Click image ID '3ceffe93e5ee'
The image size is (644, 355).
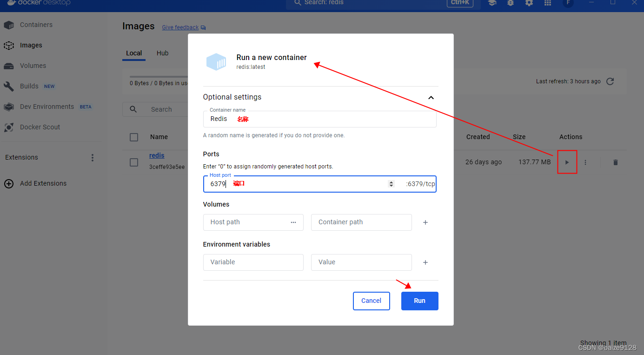(x=167, y=167)
